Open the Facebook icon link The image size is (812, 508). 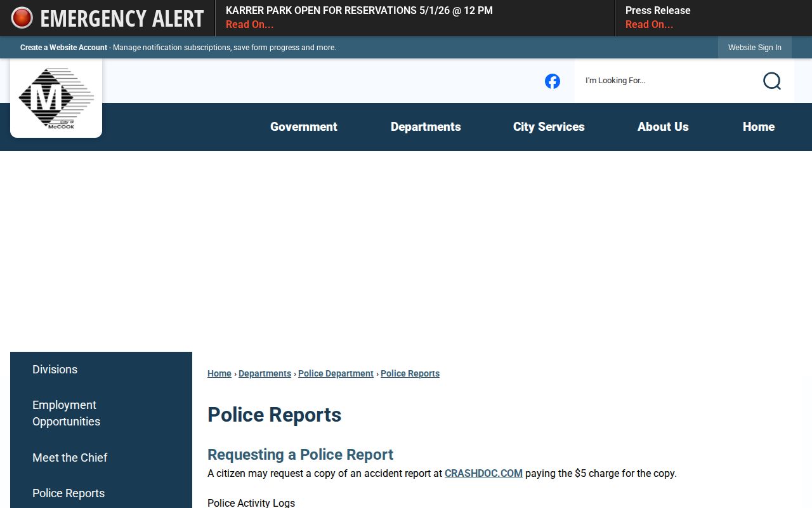pos(553,81)
